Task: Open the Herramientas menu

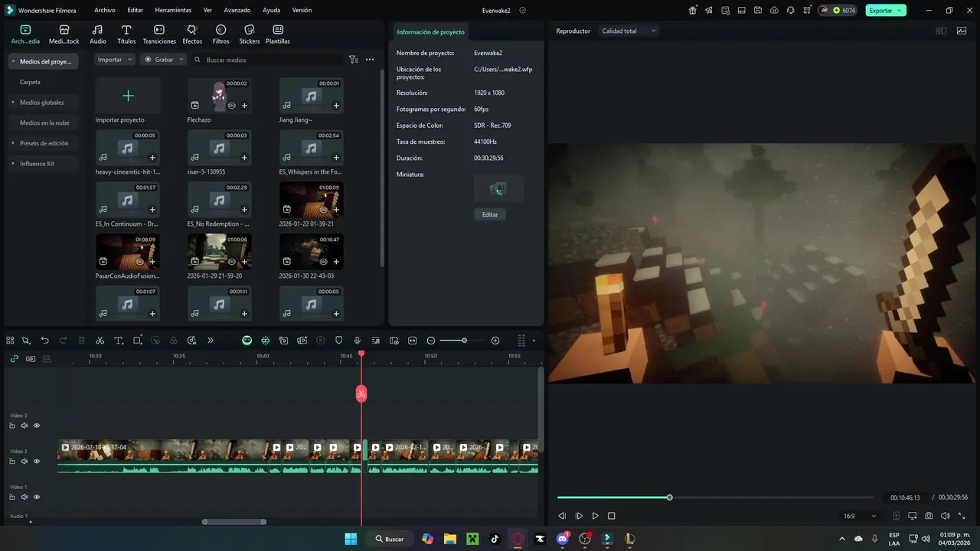Action: pos(173,11)
